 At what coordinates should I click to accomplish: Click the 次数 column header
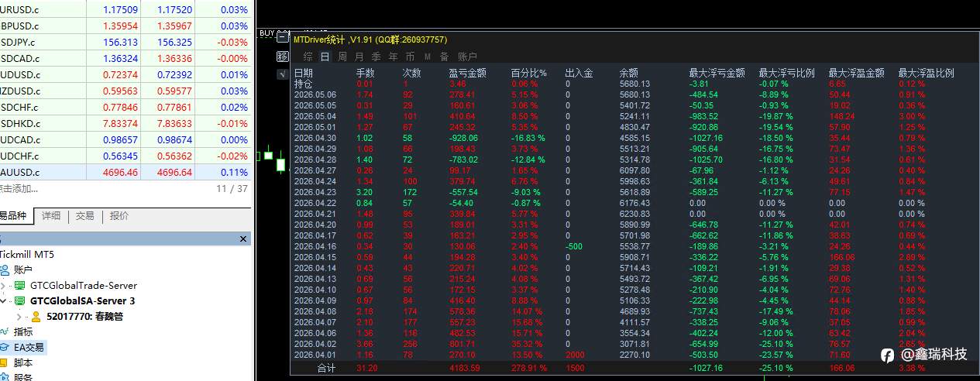412,73
